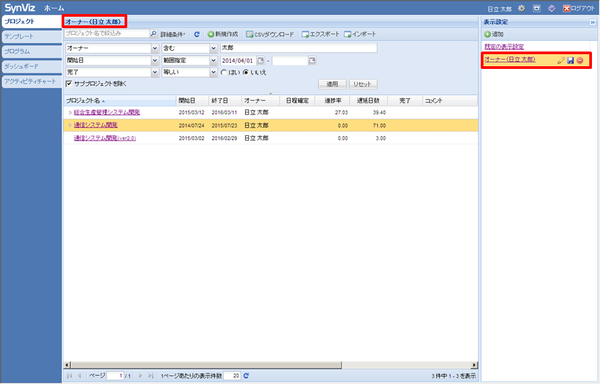Click the 日立 太郎 user name in header
This screenshot has width=600, height=384.
(499, 9)
